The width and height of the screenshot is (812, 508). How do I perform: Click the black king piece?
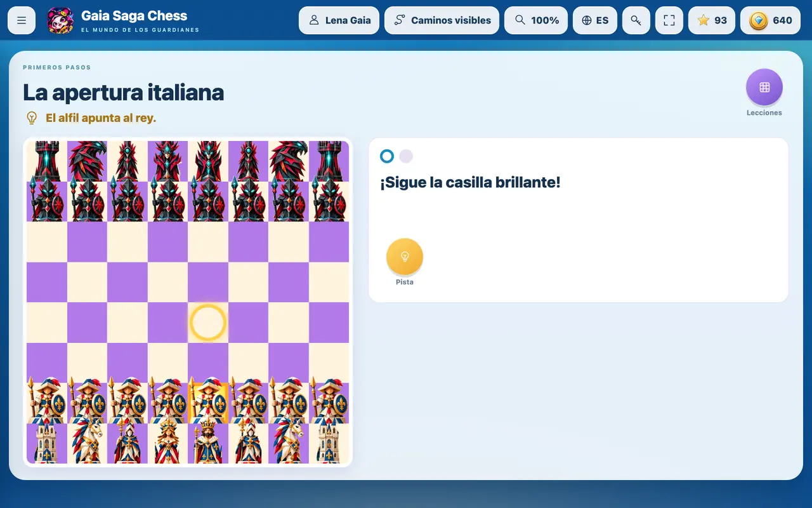coord(208,161)
